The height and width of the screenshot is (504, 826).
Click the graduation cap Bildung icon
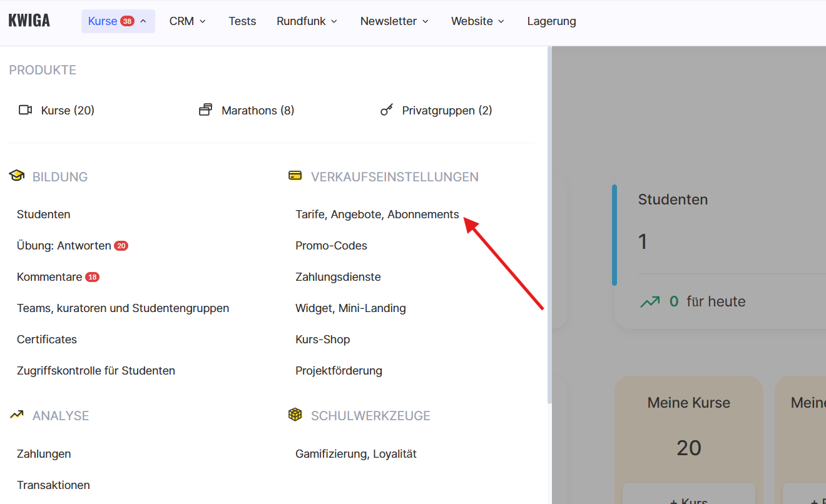(x=17, y=176)
